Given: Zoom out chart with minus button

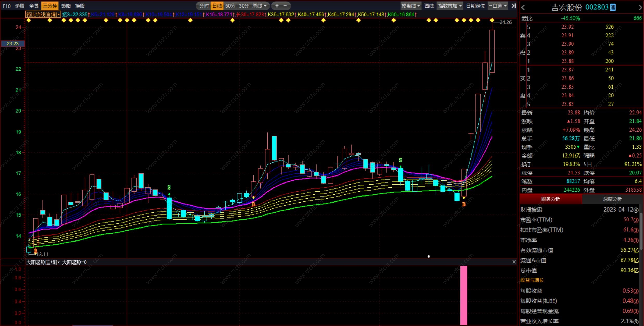Looking at the screenshot, I should coord(285,6).
